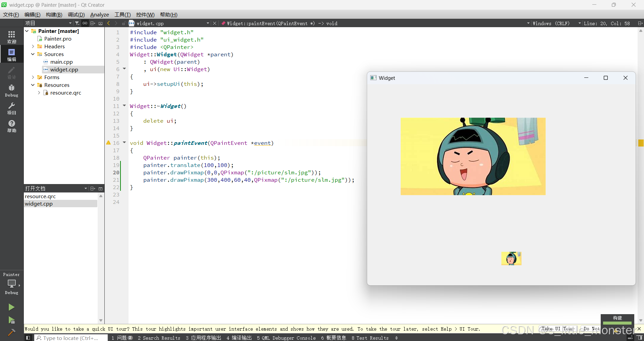This screenshot has width=644, height=341.
Task: Select main.cpp in the project tree
Action: [61, 62]
